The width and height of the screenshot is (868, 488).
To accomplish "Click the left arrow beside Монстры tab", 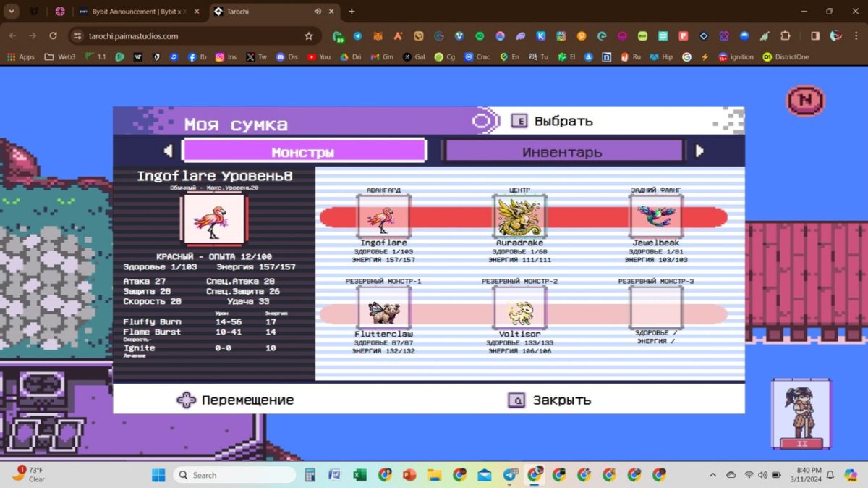I will pyautogui.click(x=169, y=151).
